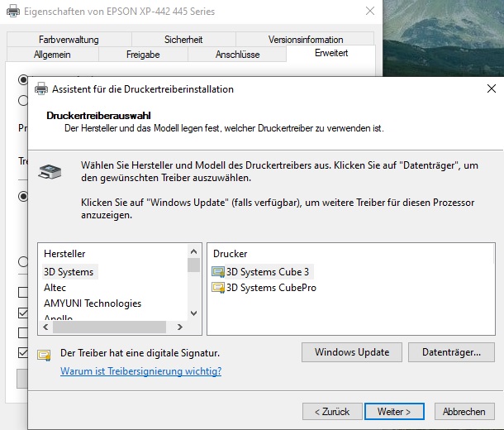Click down arrow of Hersteller scrollbar
504x430 pixels.
[194, 313]
